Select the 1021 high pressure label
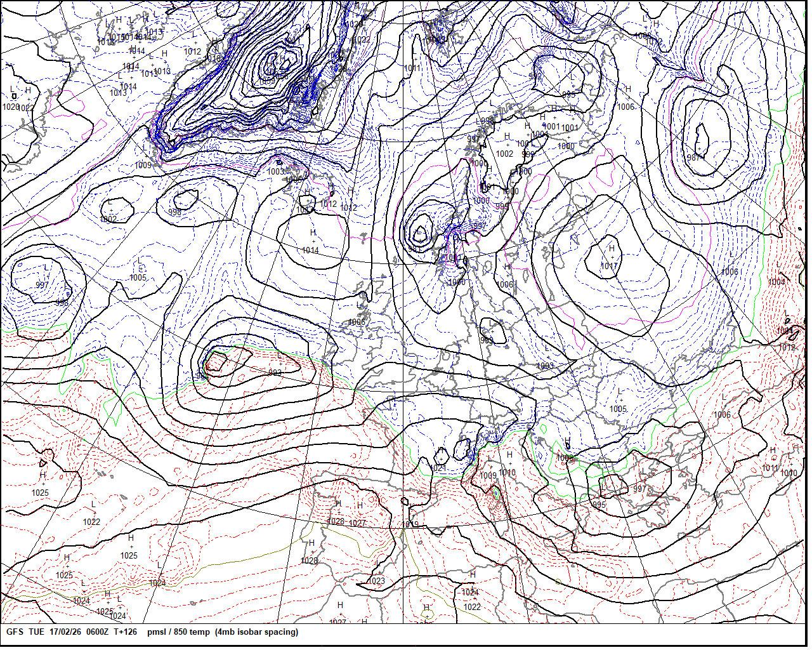 [439, 468]
